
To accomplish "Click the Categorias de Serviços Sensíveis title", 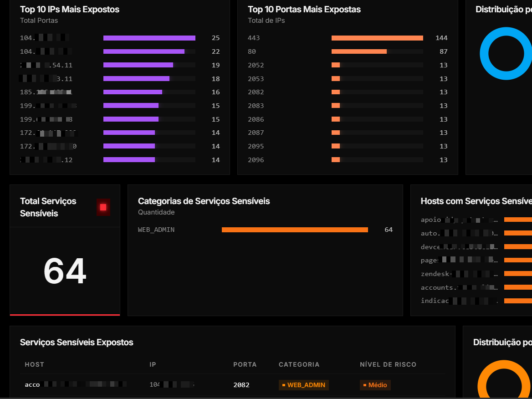I will [204, 201].
